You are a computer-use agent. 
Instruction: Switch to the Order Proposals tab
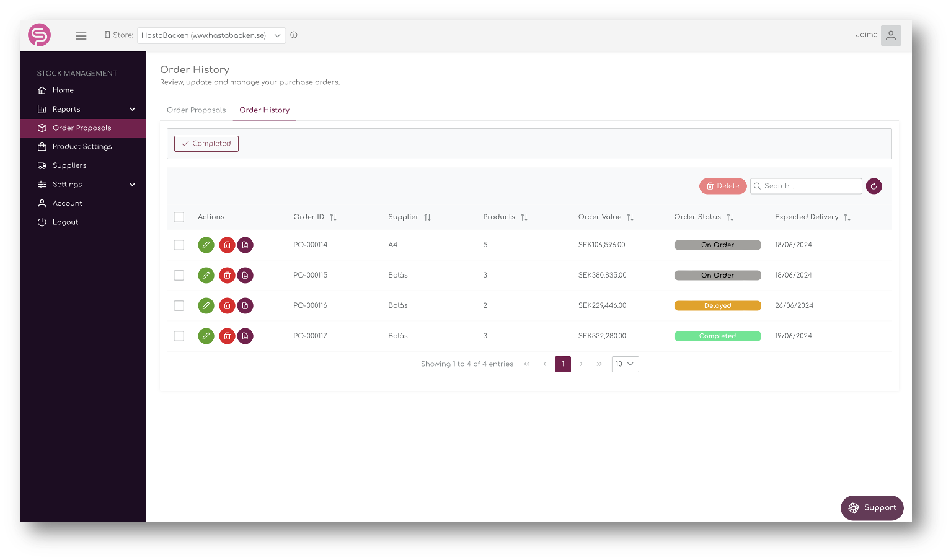[196, 110]
